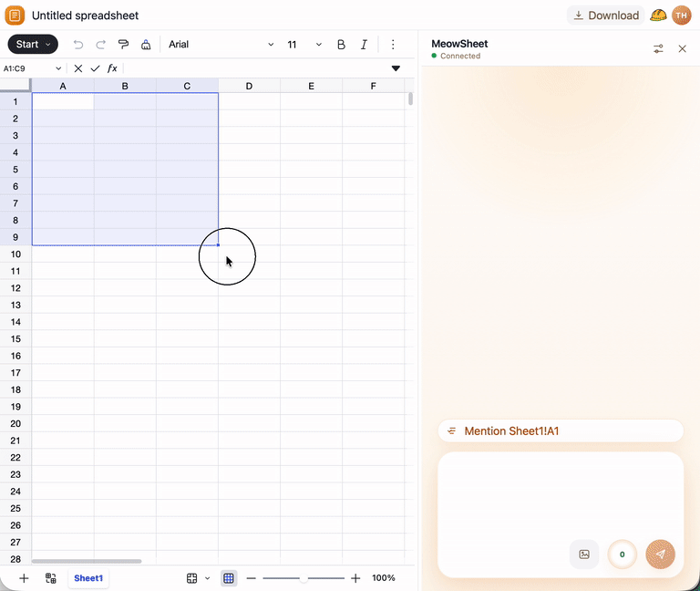Click the Download button
The width and height of the screenshot is (700, 591).
606,16
